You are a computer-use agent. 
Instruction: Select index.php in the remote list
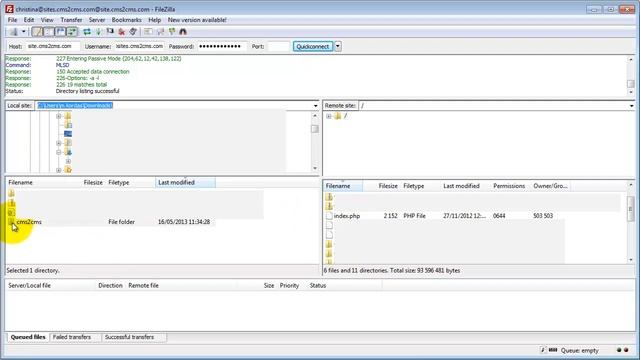click(347, 216)
